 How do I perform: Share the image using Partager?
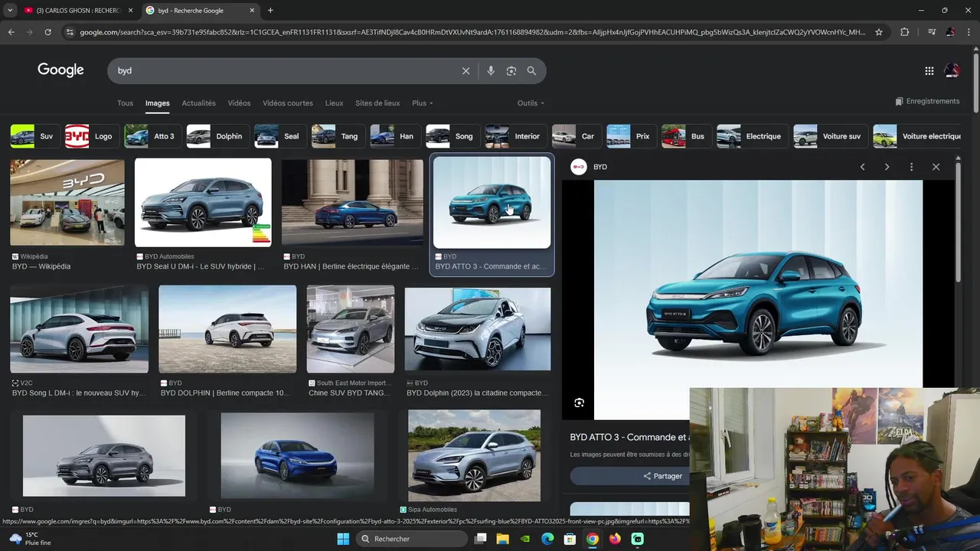(663, 476)
